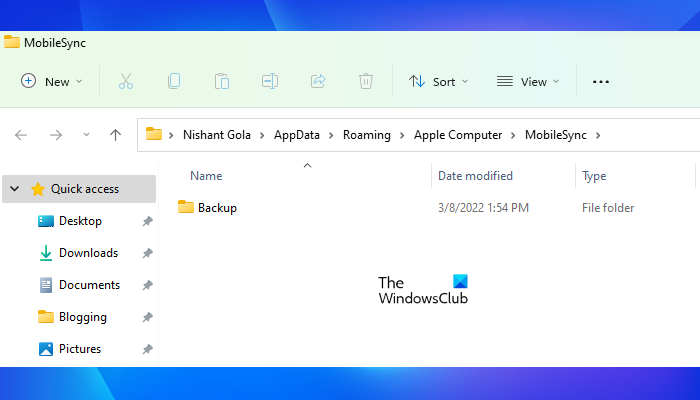Collapse the Quick access tree
This screenshot has height=400, width=700.
pyautogui.click(x=15, y=189)
